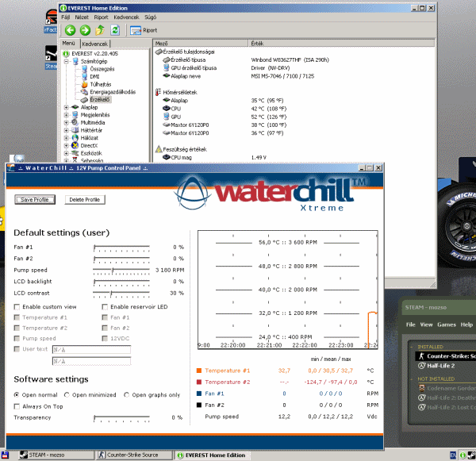
Task: Click the LCD contrast slider handle
Action: coord(111,294)
